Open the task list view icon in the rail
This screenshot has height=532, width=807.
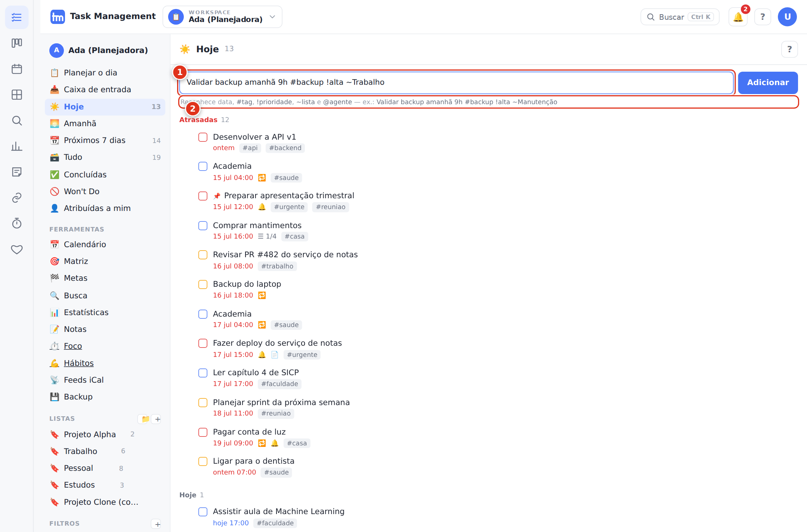17,17
